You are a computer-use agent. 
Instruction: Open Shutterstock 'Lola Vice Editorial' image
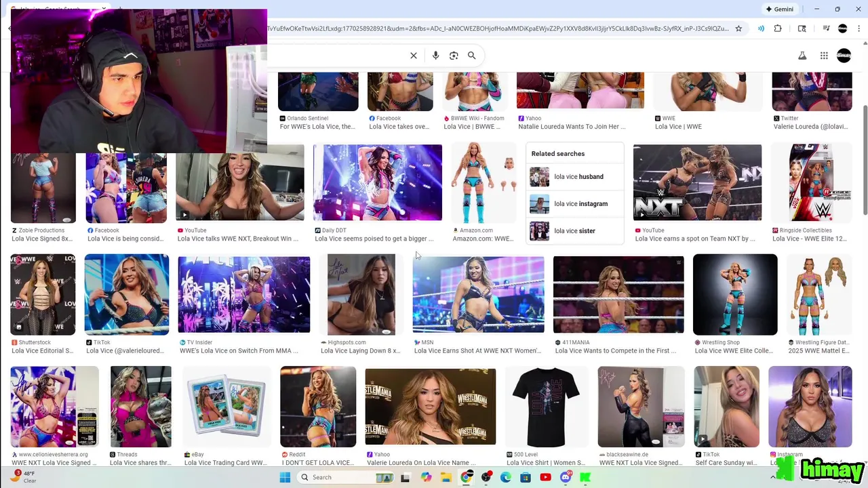pos(43,295)
